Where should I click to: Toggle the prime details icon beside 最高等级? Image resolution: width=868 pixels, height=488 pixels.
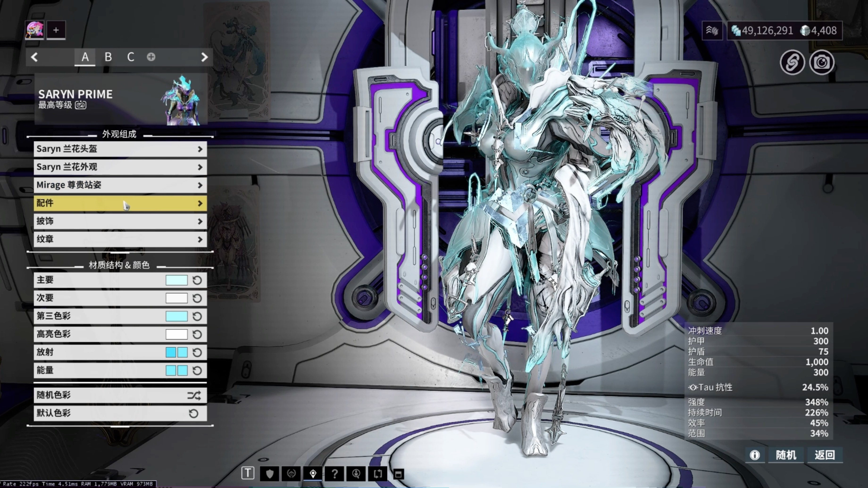(80, 105)
